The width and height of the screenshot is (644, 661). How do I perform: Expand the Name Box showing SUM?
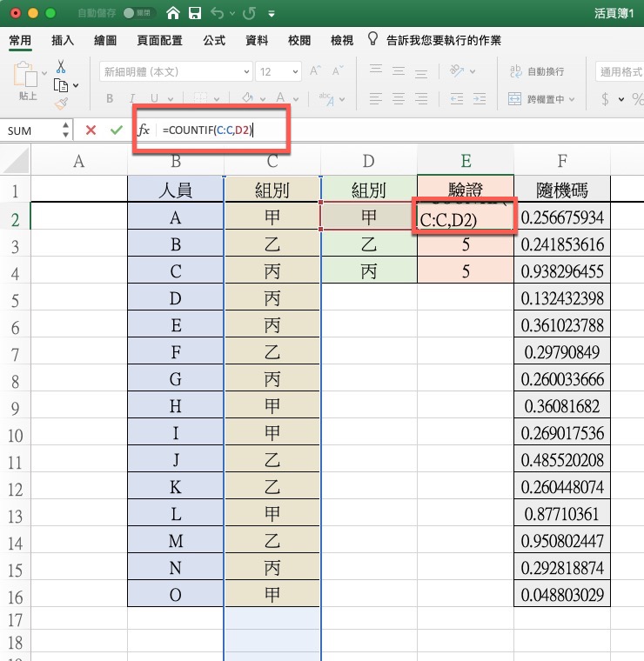[x=66, y=130]
